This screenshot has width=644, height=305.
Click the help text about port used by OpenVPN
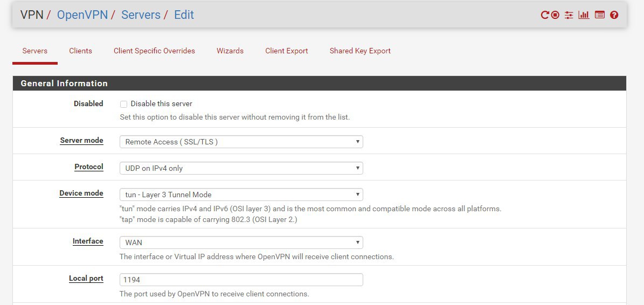click(214, 294)
